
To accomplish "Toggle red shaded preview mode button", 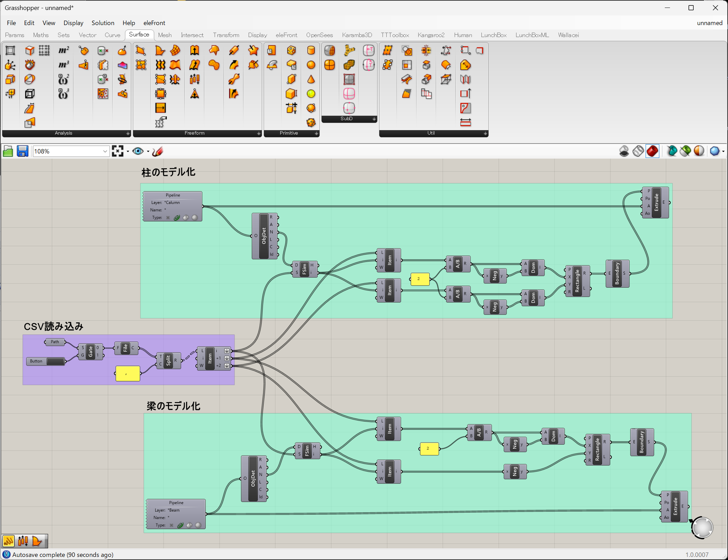I will click(x=652, y=151).
